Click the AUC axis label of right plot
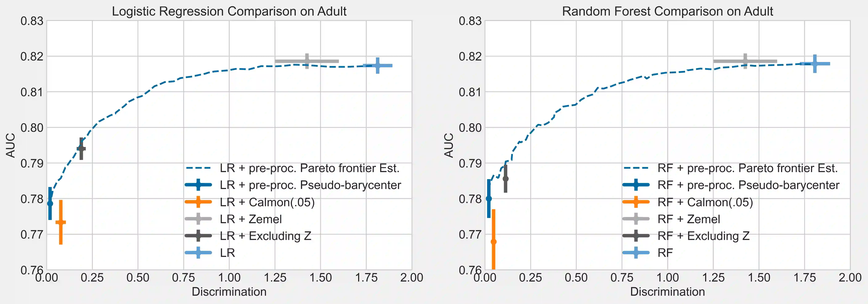 click(449, 145)
